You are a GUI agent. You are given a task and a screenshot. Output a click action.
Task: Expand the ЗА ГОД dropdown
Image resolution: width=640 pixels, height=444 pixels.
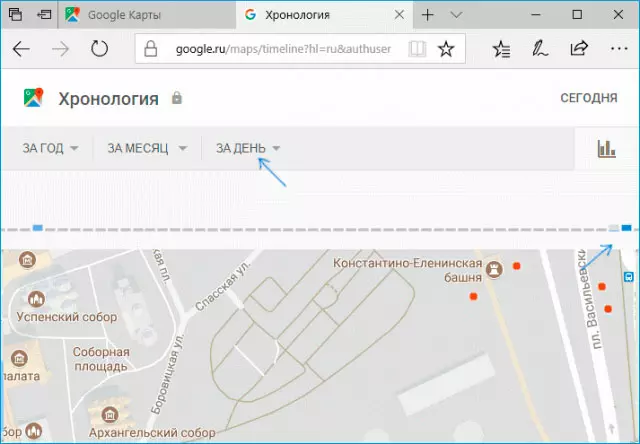[x=49, y=149]
